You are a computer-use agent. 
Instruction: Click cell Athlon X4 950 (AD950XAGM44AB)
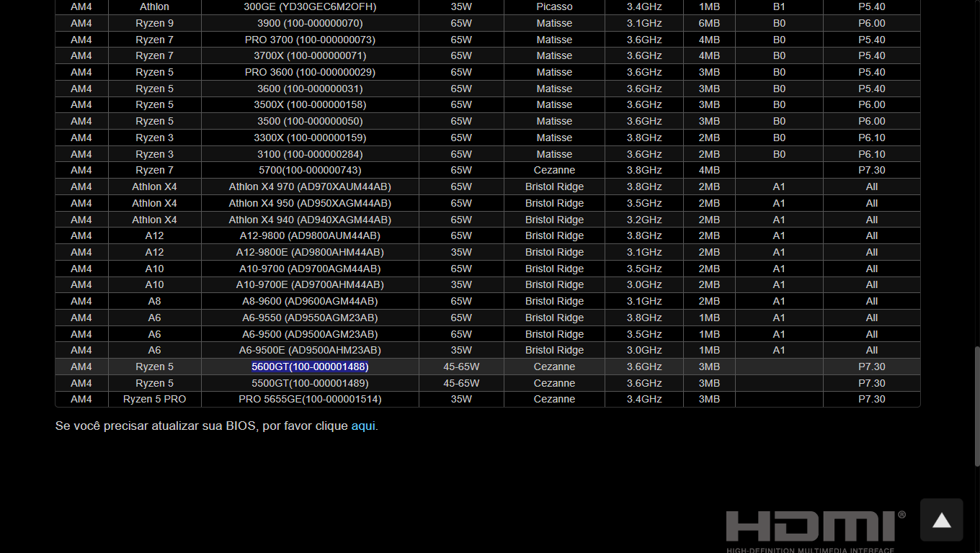[310, 203]
